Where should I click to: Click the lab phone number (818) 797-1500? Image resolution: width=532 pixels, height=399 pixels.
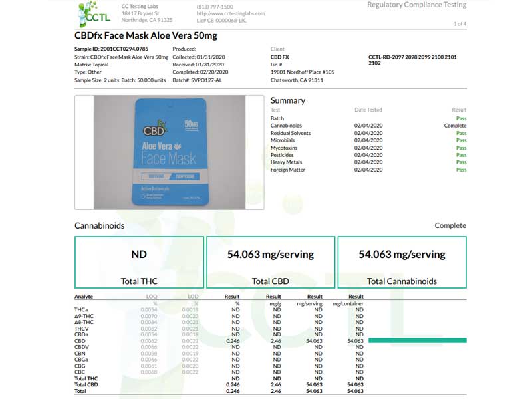[x=215, y=6]
